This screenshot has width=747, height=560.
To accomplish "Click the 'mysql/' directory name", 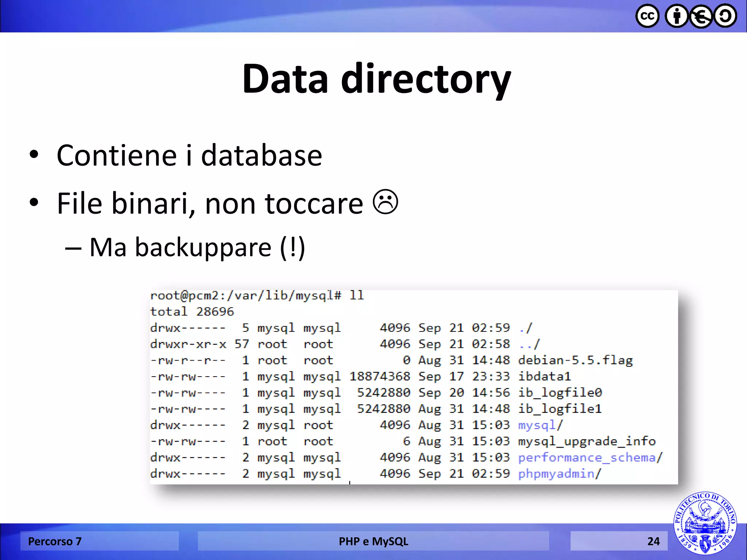I will (541, 425).
